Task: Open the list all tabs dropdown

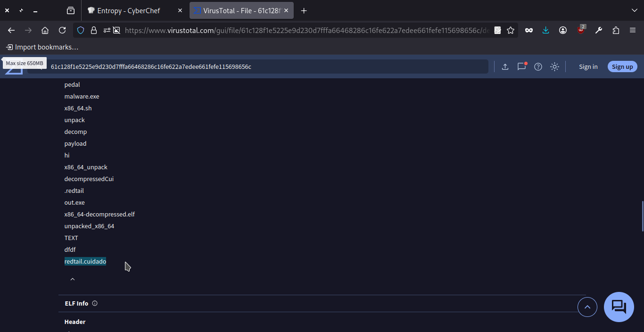Action: pos(634,10)
